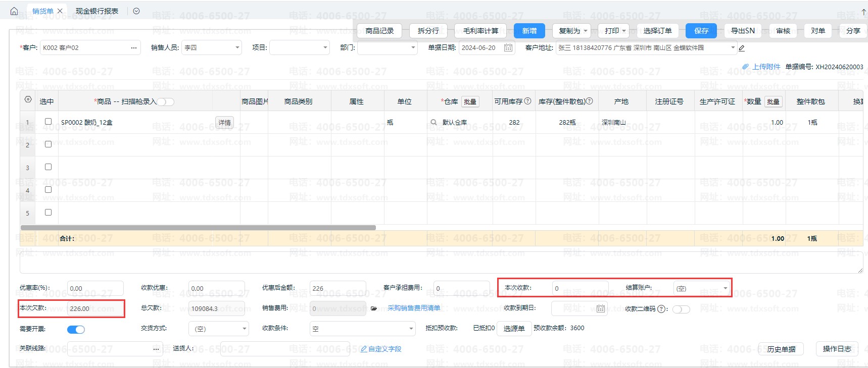Open calendar picker for 单据日期
The width and height of the screenshot is (868, 368).
[x=508, y=48]
